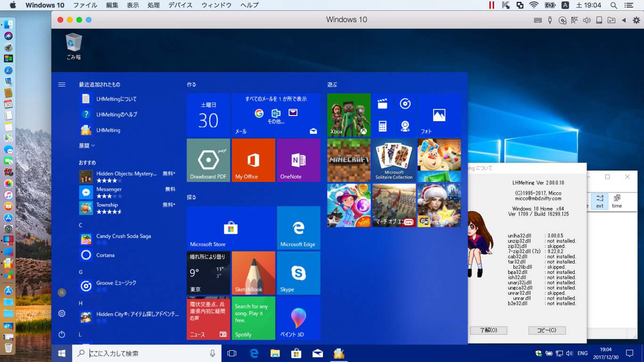Open the Skype tile
The height and width of the screenshot is (362, 644).
tap(298, 273)
